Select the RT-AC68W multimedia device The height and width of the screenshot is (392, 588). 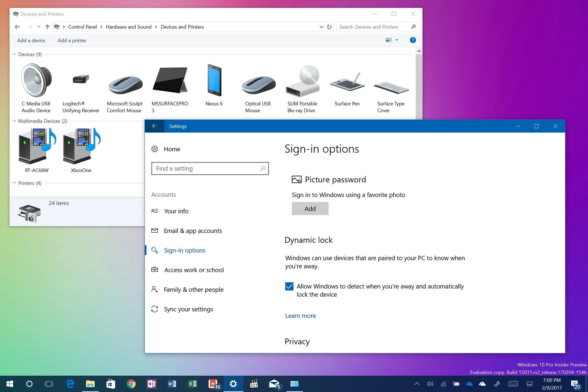point(37,150)
